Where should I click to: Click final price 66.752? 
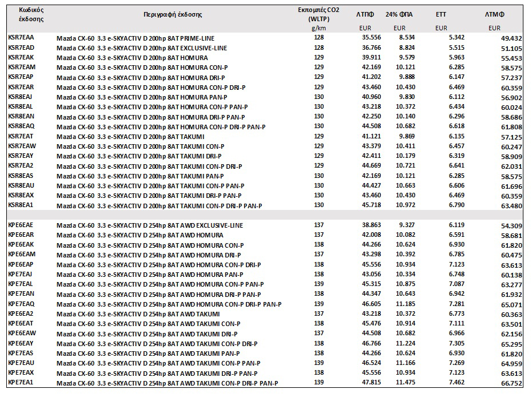511,383
